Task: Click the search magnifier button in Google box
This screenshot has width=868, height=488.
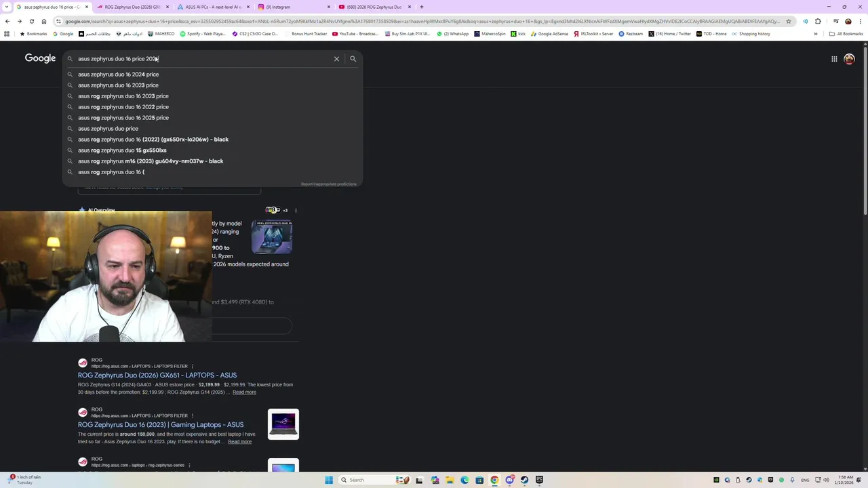Action: click(353, 59)
